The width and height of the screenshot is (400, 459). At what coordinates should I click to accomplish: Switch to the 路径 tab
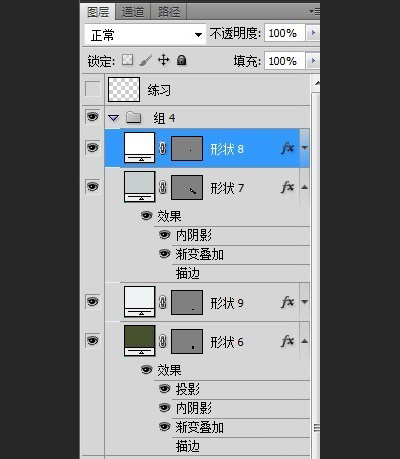[x=169, y=12]
